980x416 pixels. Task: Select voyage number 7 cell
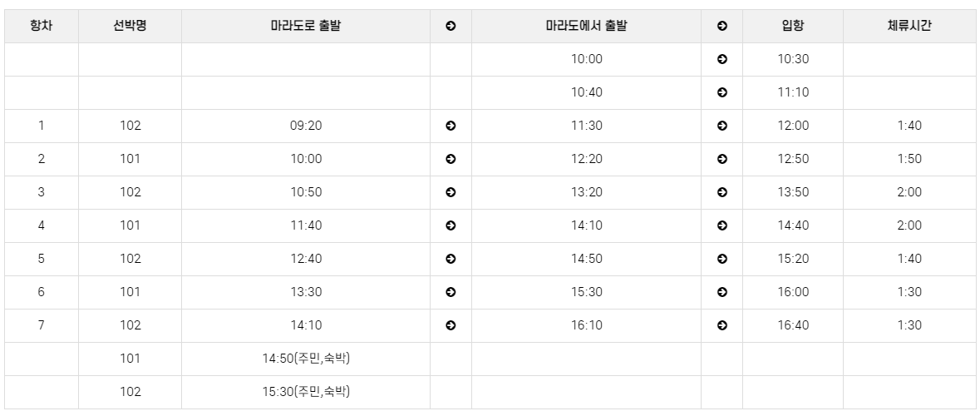[x=42, y=325]
